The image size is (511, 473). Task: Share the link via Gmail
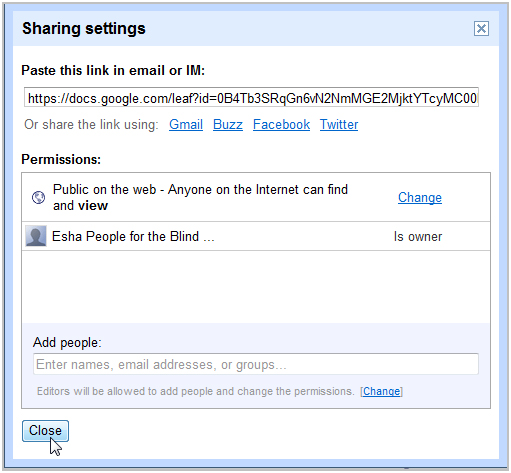(186, 125)
